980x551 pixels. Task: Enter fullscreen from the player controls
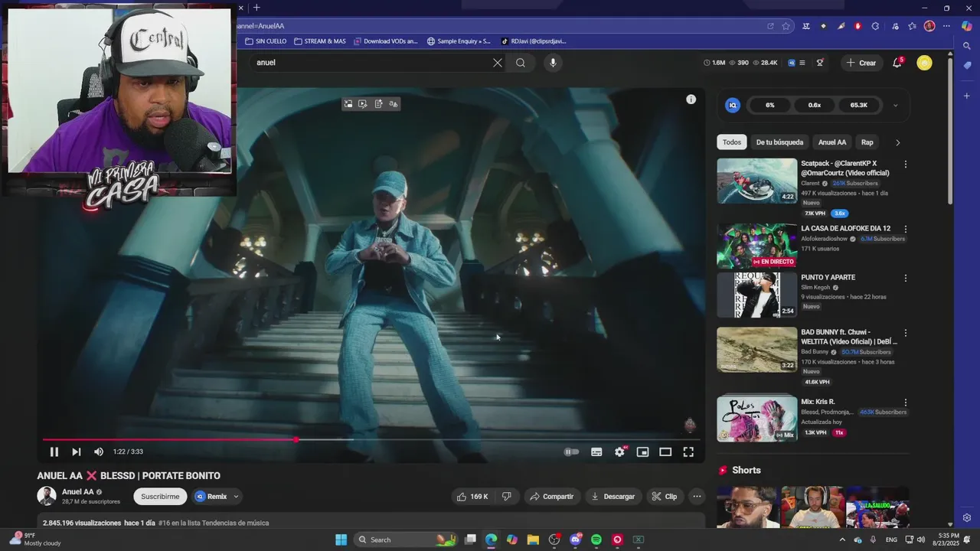click(x=688, y=452)
